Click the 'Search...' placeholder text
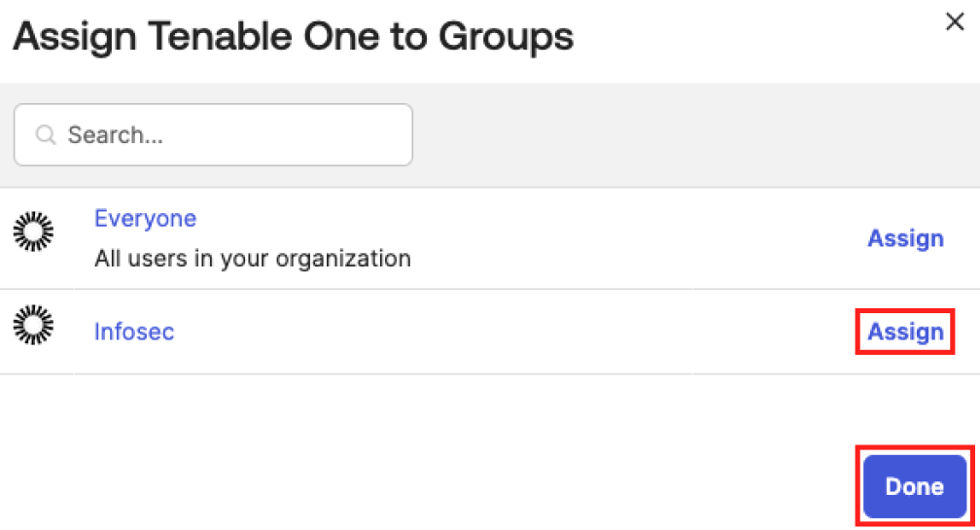 tap(115, 135)
